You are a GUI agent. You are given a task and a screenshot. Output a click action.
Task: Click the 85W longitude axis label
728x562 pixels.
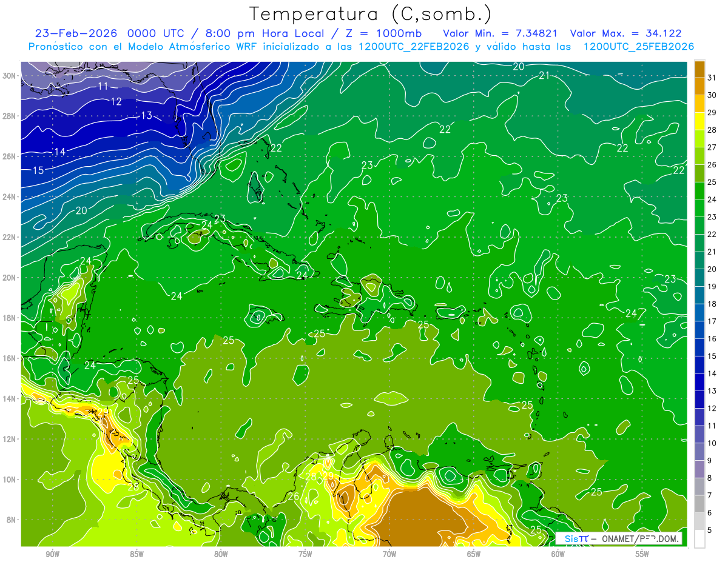[x=136, y=554]
